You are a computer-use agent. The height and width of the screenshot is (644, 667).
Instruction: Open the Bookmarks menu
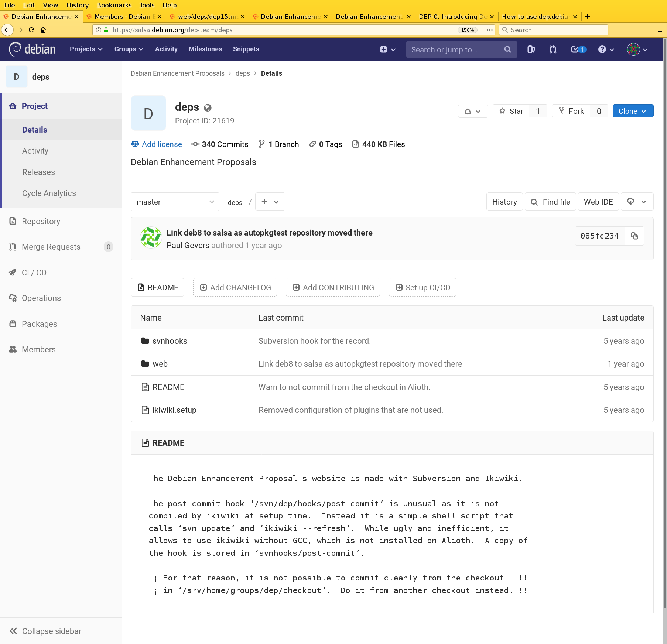(114, 5)
